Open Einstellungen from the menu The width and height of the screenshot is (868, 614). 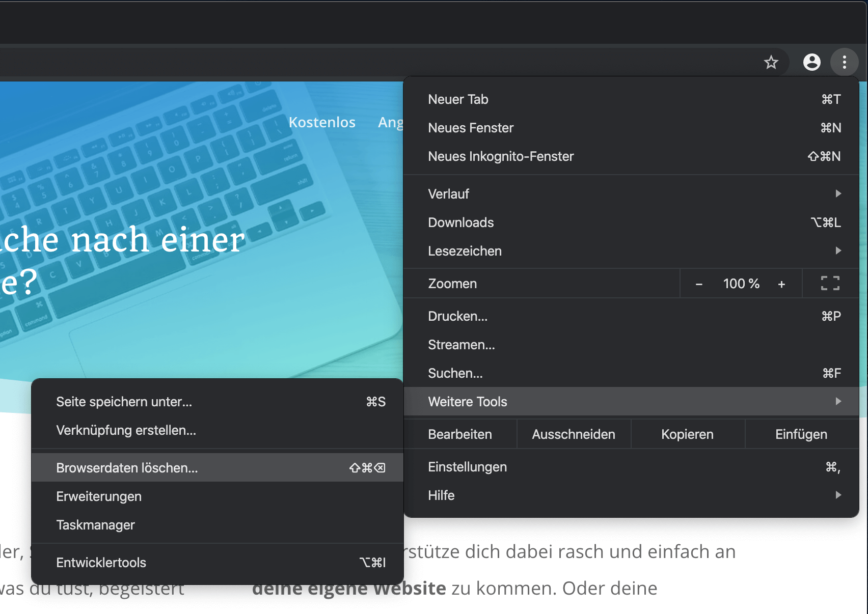point(631,467)
